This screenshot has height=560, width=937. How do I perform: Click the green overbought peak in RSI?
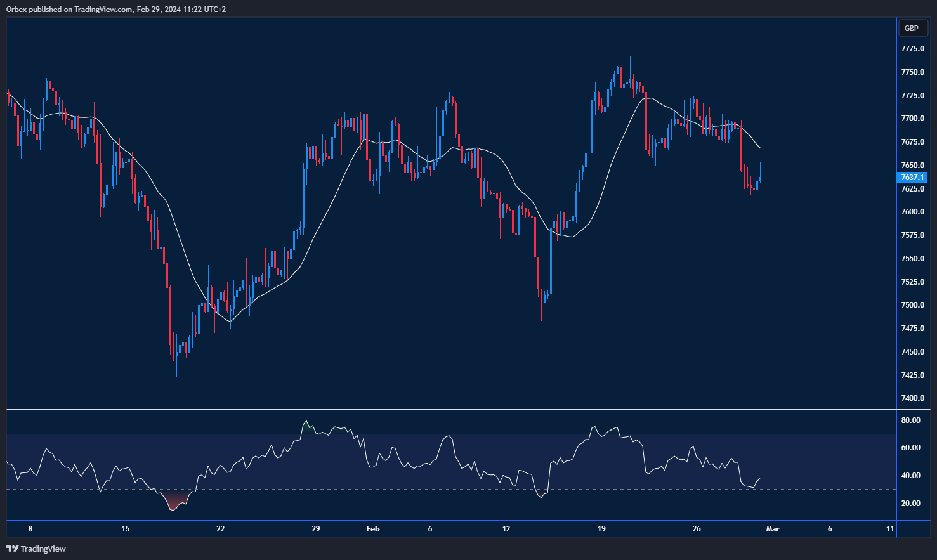click(306, 427)
